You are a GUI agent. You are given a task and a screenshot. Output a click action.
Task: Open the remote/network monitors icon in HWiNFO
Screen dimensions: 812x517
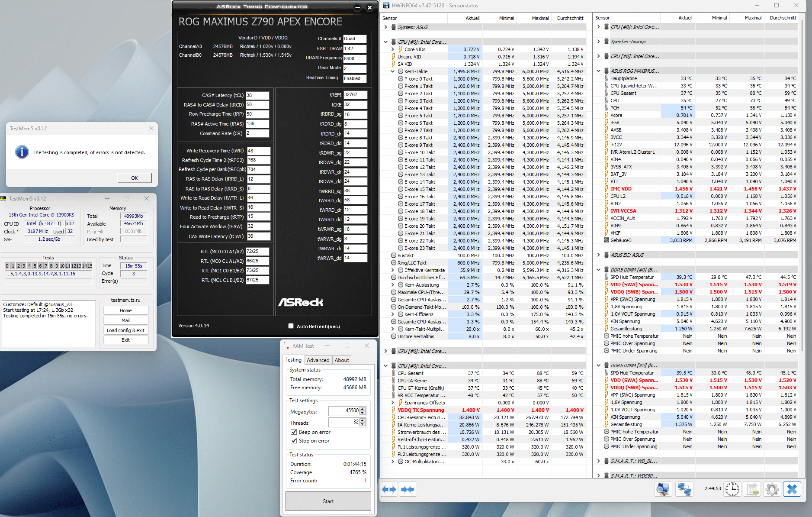(x=684, y=489)
